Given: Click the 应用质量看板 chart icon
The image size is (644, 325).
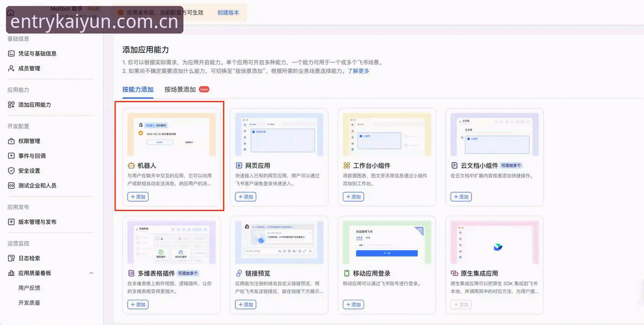Looking at the screenshot, I should (x=11, y=273).
